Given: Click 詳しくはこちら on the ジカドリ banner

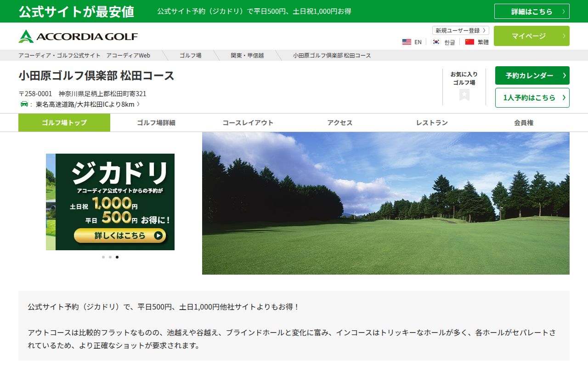Looking at the screenshot, I should click(120, 236).
